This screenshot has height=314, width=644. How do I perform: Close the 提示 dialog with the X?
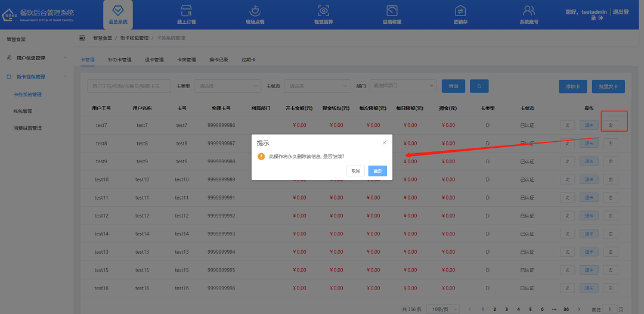[x=384, y=143]
